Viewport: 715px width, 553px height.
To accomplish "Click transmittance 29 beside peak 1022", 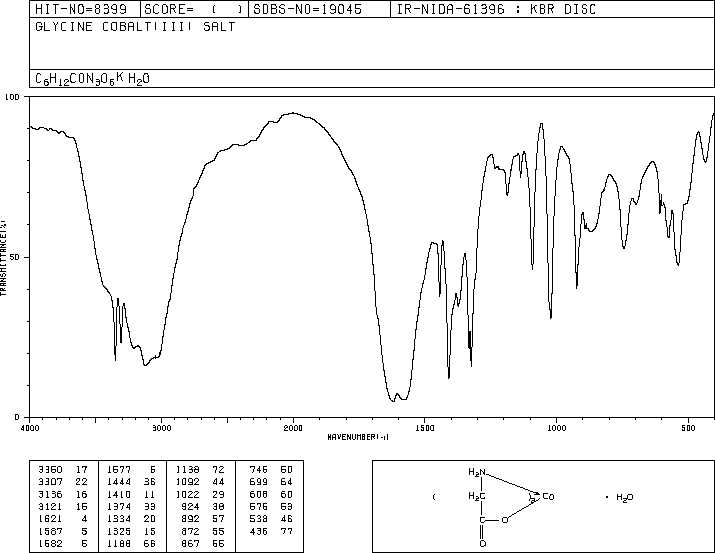I will (x=218, y=494).
